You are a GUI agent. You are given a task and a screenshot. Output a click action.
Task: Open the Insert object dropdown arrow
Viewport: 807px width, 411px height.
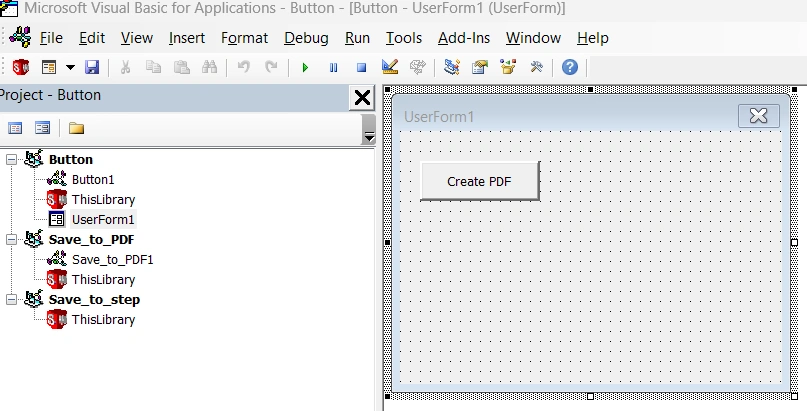click(x=71, y=67)
